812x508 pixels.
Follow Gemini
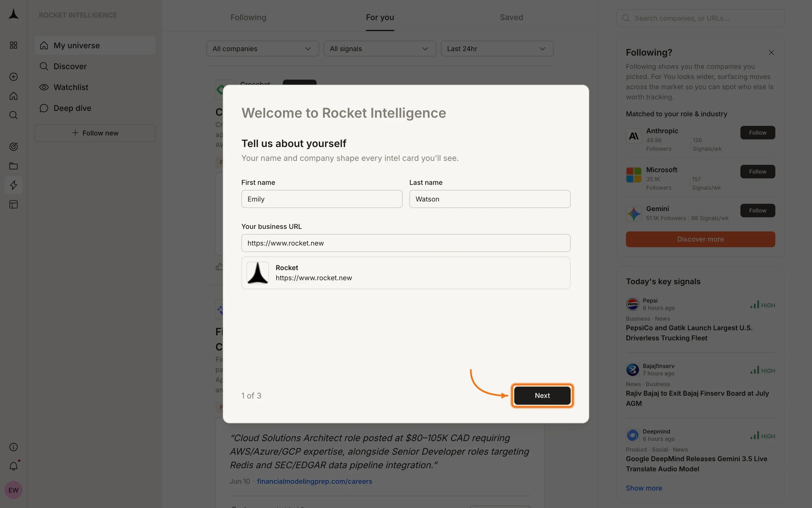pyautogui.click(x=758, y=211)
